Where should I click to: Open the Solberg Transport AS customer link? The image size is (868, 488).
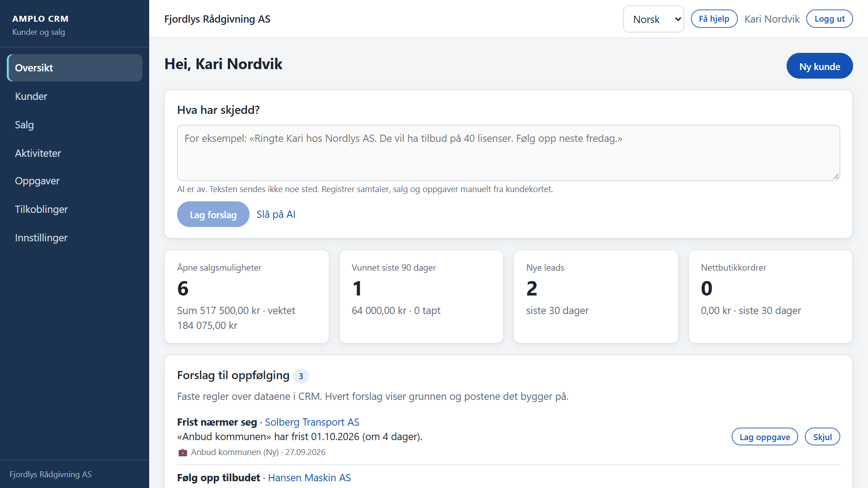point(312,422)
